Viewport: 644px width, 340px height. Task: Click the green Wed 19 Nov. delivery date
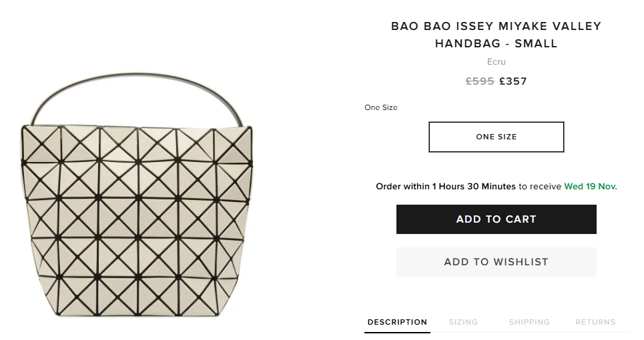(x=591, y=187)
